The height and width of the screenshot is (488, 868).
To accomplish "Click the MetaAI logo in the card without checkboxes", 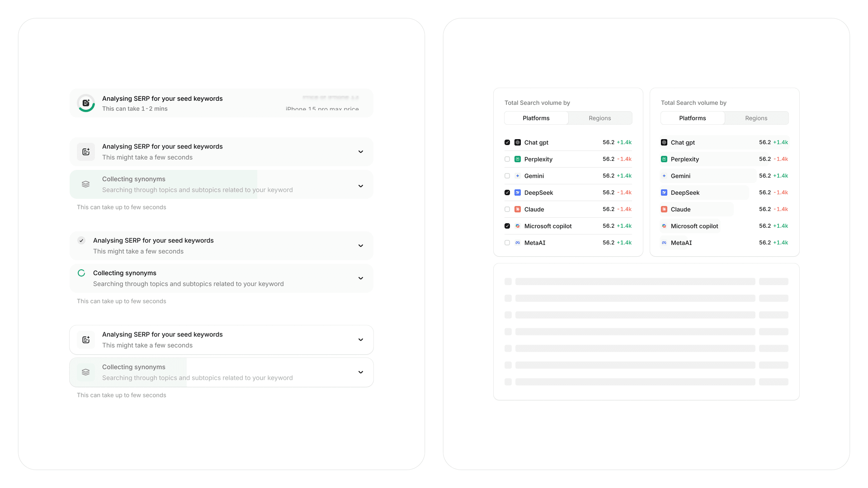I will [664, 243].
